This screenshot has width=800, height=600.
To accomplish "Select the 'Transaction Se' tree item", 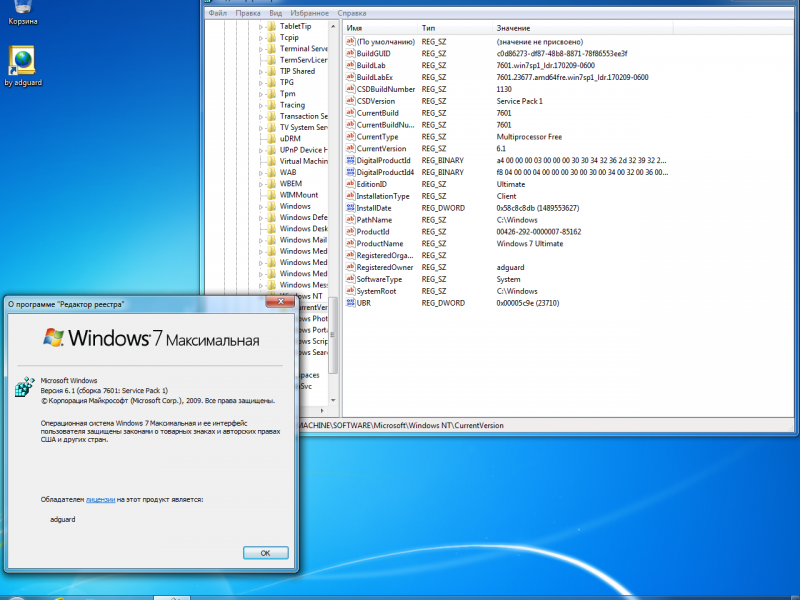I will point(304,116).
